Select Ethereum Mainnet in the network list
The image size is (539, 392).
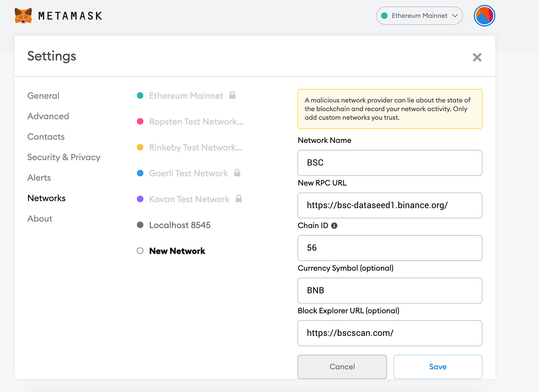pos(186,95)
